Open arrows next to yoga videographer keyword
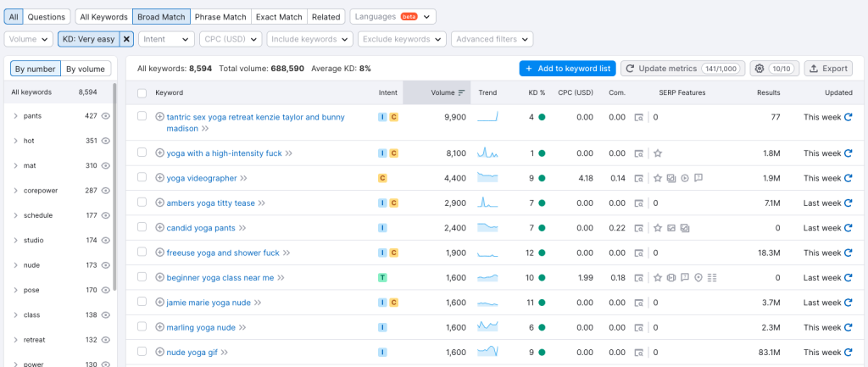868x367 pixels. [243, 178]
